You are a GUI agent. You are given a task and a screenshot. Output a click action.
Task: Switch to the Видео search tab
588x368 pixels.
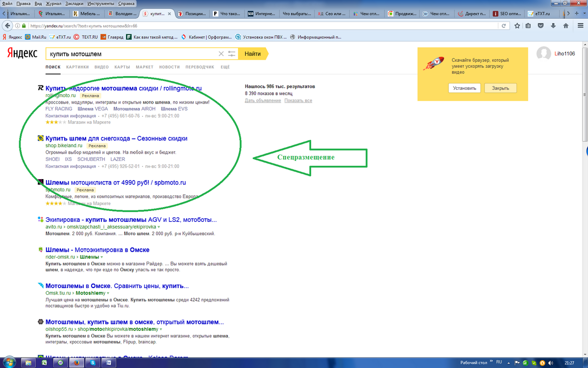pyautogui.click(x=101, y=67)
